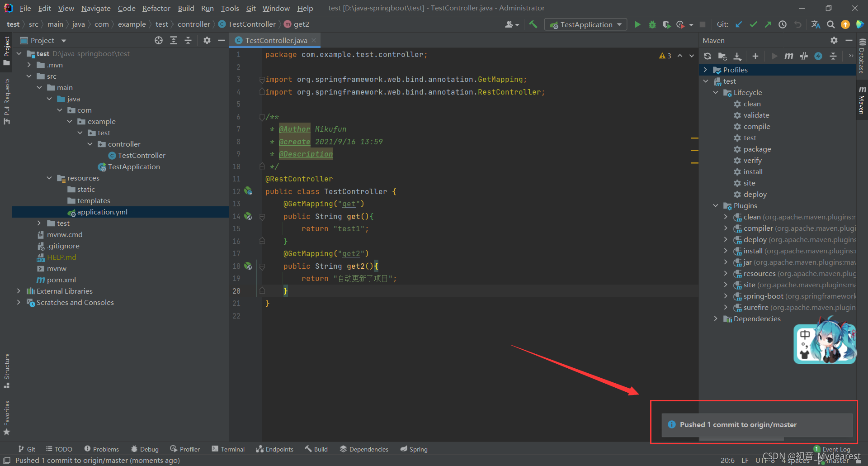Click Git Push arrow icon
Screen dimensions: 868x466
click(x=768, y=24)
